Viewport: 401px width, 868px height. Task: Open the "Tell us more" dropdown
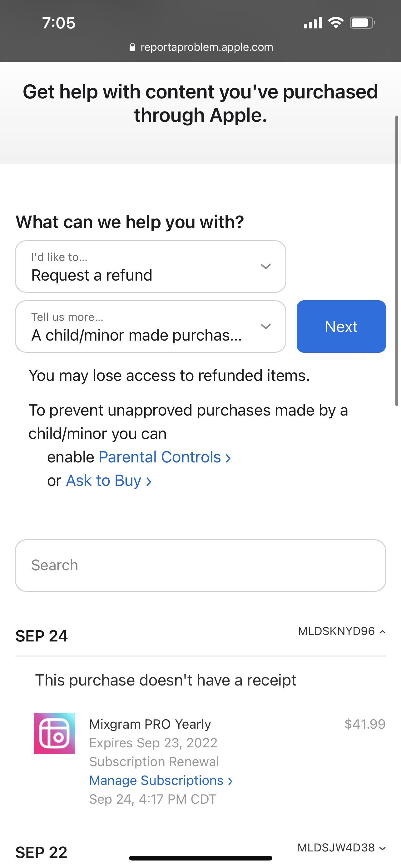click(151, 327)
